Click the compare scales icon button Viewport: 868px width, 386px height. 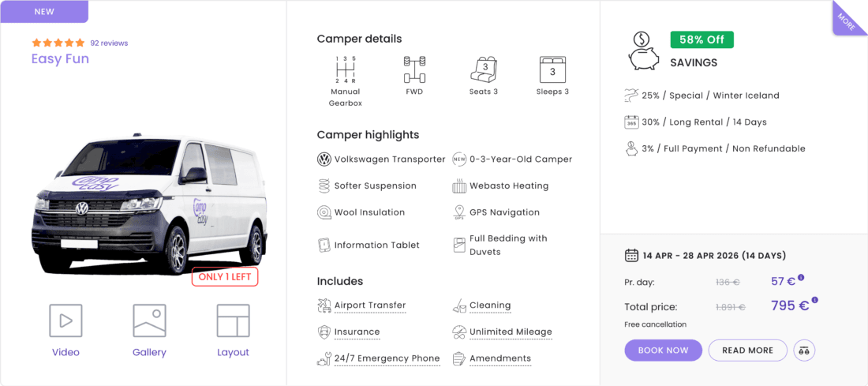tap(804, 350)
